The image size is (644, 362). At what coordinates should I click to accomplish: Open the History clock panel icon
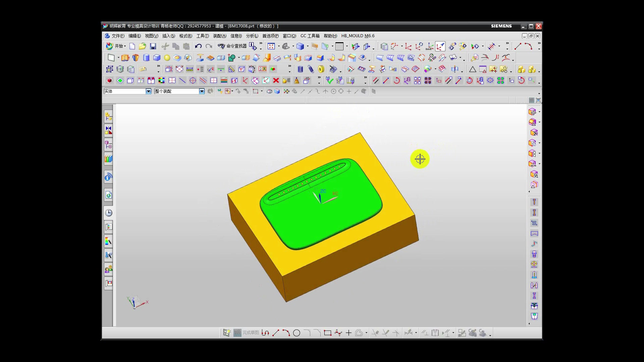click(108, 213)
